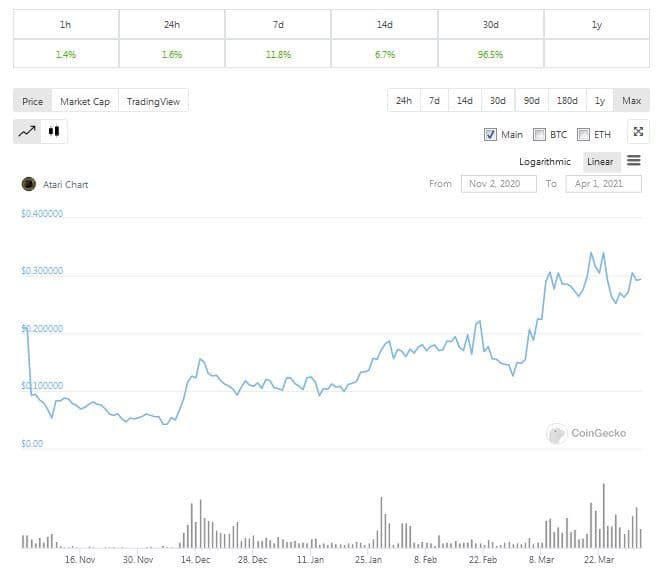659x574 pixels.
Task: Switch to candlestick chart icon
Action: (53, 131)
